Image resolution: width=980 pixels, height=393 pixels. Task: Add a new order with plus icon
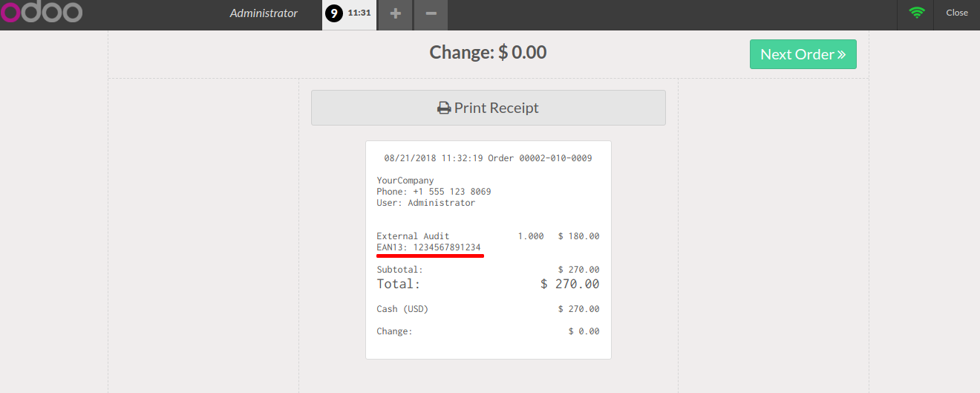click(396, 14)
